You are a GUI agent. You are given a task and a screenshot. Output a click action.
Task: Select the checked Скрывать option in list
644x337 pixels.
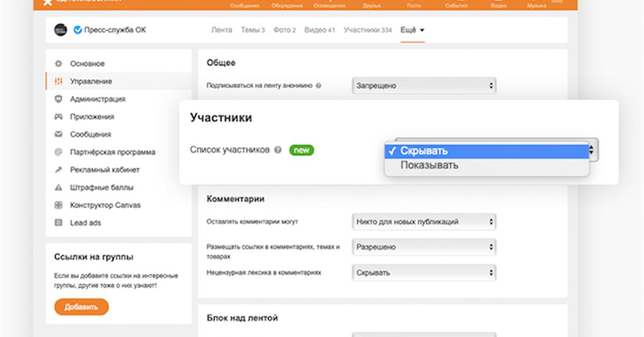coord(423,151)
